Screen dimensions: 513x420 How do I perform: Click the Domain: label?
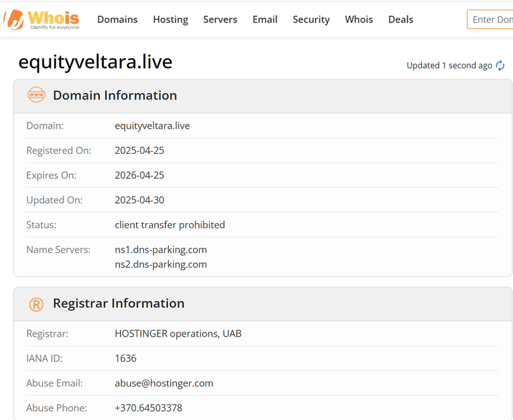point(45,126)
